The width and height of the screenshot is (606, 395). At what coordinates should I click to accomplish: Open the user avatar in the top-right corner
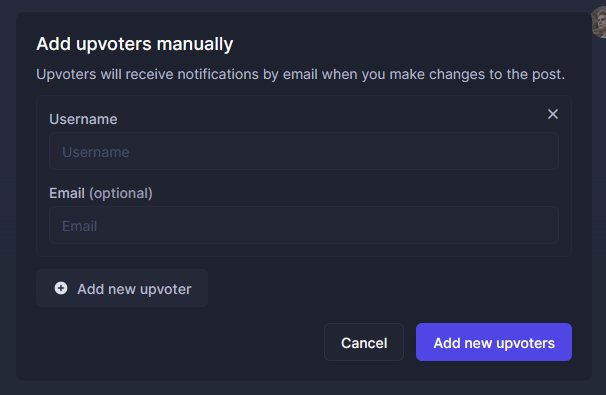coord(599,22)
